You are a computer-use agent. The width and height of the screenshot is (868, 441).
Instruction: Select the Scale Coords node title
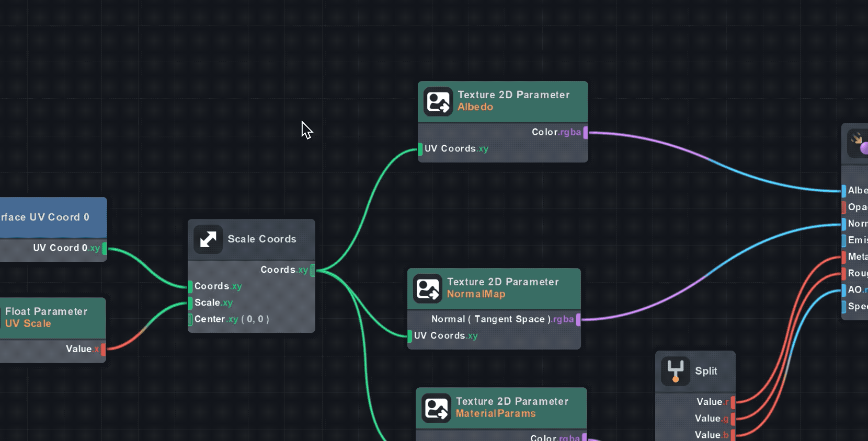(262, 239)
